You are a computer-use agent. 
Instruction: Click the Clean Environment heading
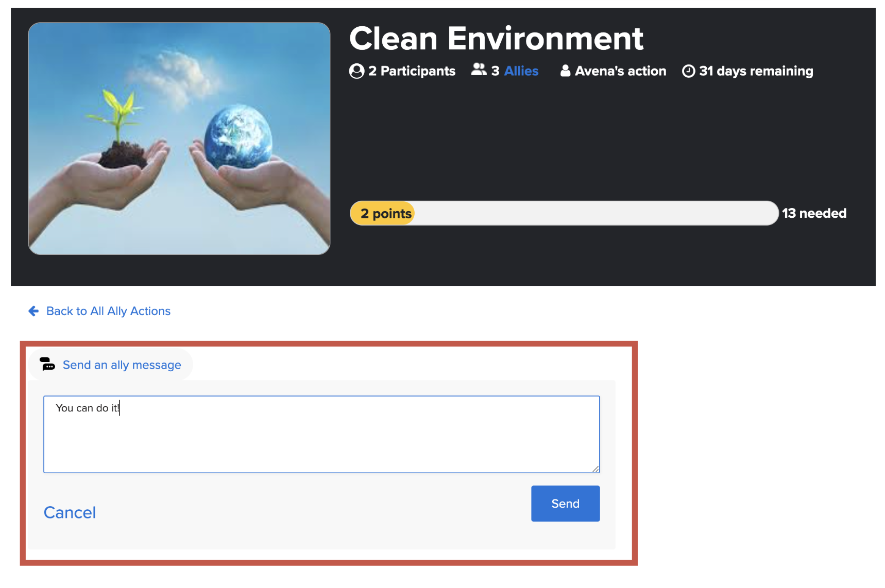pos(496,39)
